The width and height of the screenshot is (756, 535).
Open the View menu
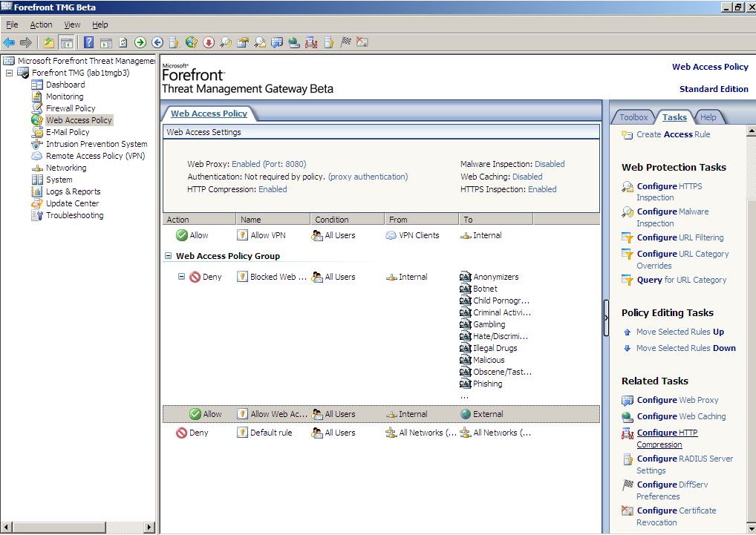pyautogui.click(x=72, y=24)
